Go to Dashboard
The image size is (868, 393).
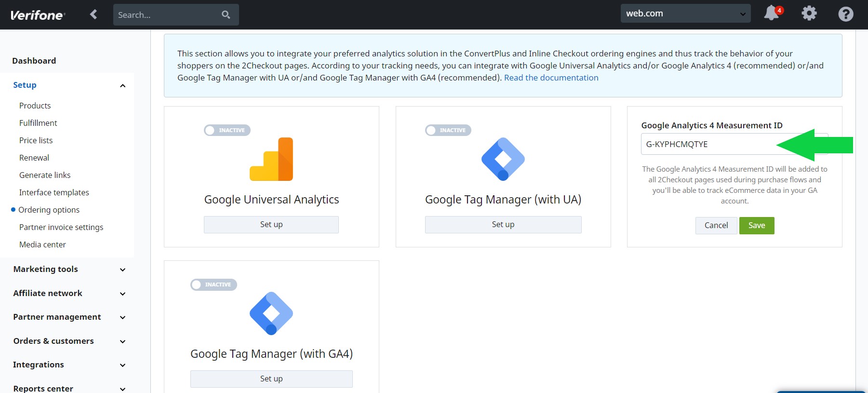pos(34,61)
